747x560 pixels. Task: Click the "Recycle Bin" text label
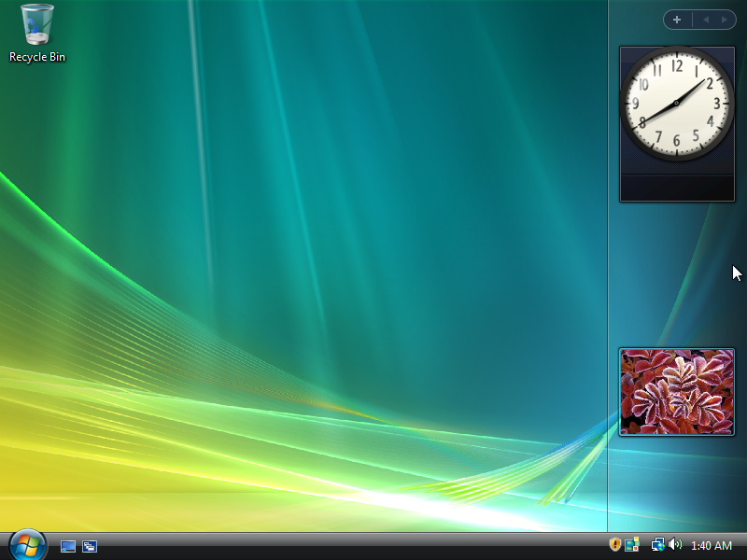[37, 57]
